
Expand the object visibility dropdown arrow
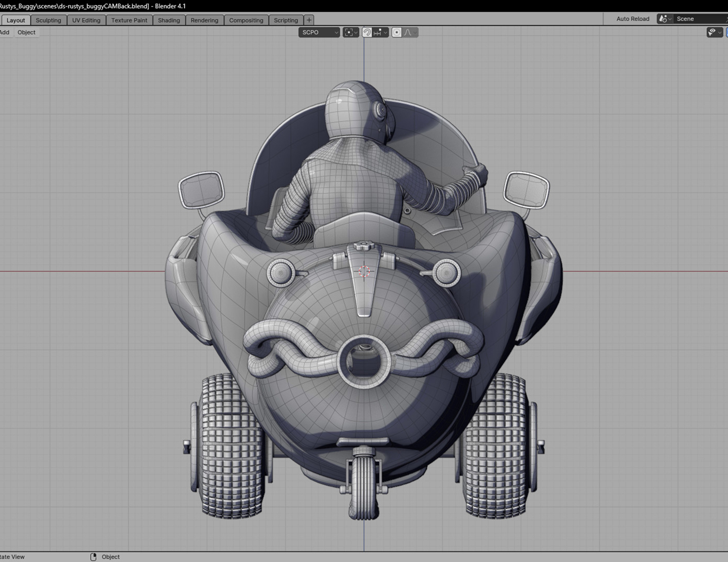[720, 33]
